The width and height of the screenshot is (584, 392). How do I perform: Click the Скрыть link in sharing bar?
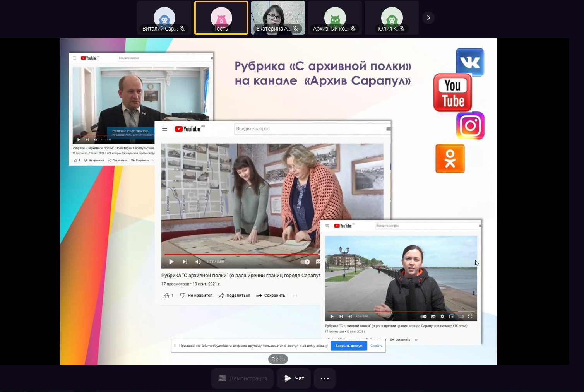(376, 346)
